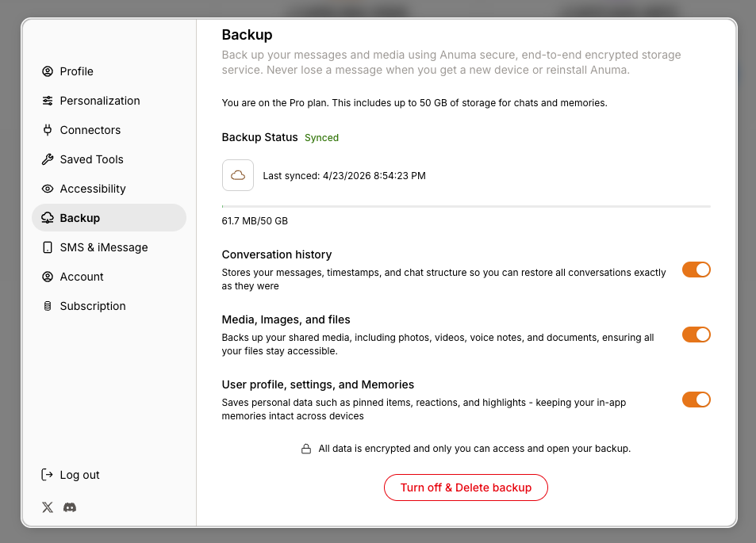The width and height of the screenshot is (756, 543).
Task: Select the SMS & iMessage phone icon
Action: (48, 247)
